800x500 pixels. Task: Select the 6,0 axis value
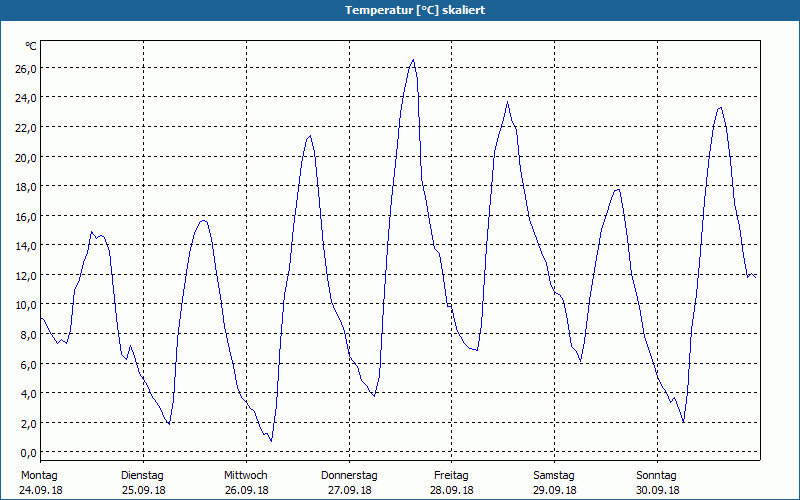click(29, 364)
